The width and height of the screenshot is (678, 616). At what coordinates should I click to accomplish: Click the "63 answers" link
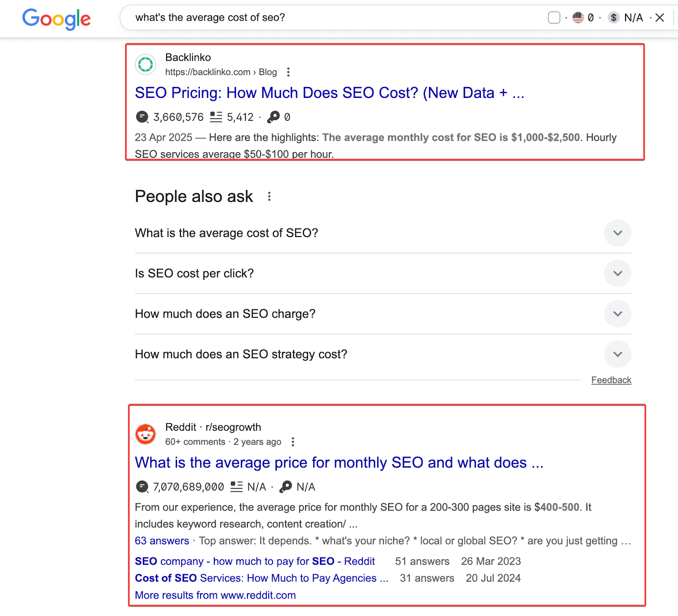pos(162,541)
